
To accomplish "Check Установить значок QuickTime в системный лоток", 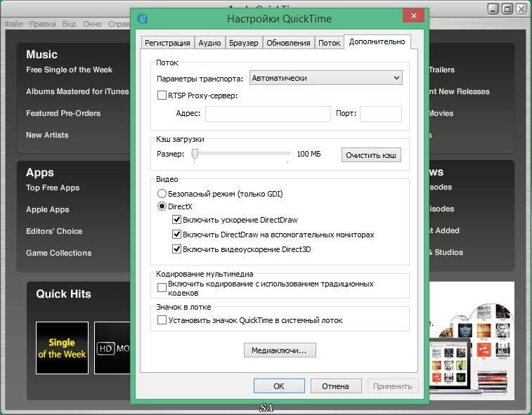I will (x=162, y=320).
